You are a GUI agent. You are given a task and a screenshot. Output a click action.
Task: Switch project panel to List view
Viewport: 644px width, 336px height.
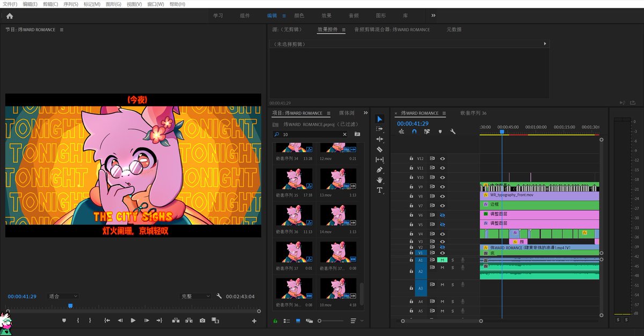[287, 321]
